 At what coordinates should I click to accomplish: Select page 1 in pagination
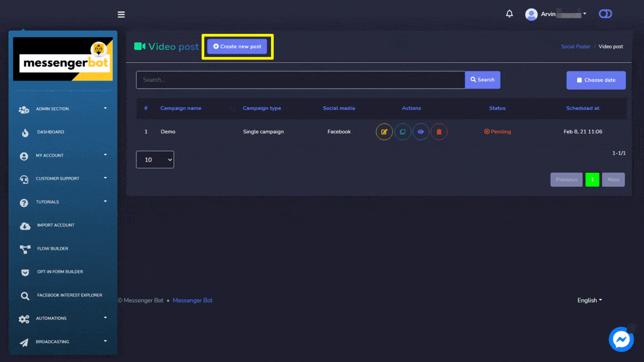(592, 180)
